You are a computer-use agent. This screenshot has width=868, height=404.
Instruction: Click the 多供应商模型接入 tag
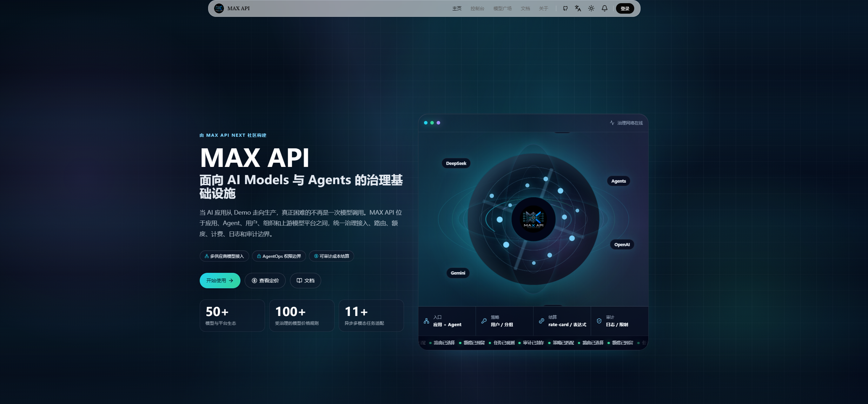click(224, 256)
